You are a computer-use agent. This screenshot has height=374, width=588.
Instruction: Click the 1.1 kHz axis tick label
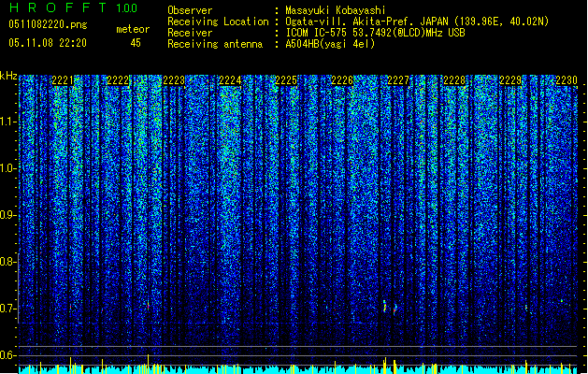click(8, 122)
